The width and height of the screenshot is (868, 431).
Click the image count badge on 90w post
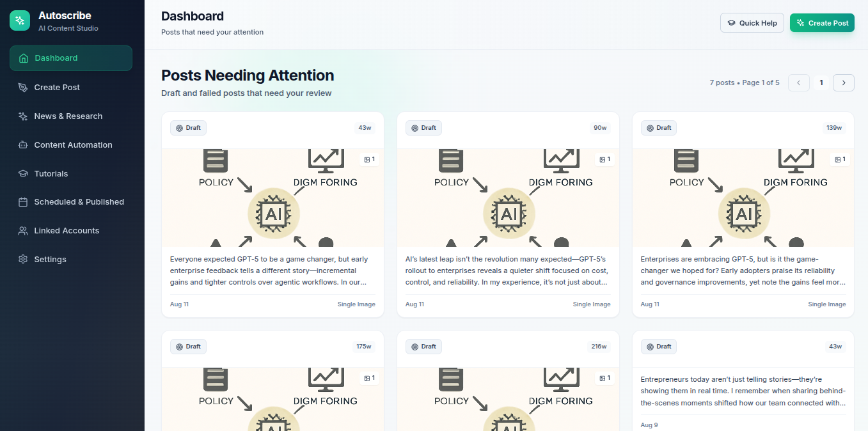(x=604, y=159)
